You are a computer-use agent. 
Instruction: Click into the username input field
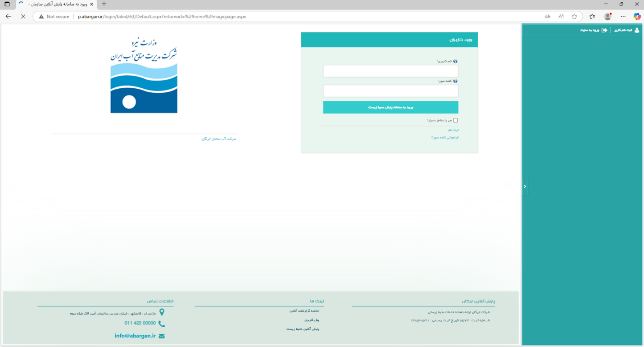click(390, 71)
